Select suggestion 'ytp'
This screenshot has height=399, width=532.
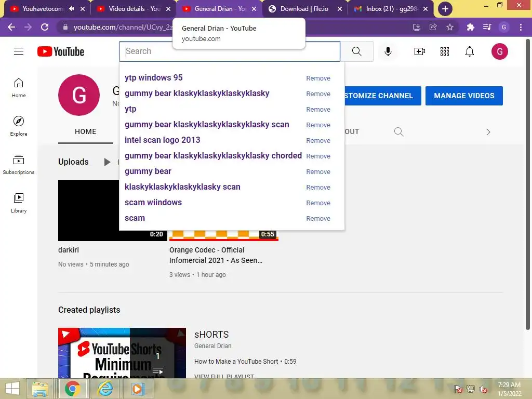[130, 109]
